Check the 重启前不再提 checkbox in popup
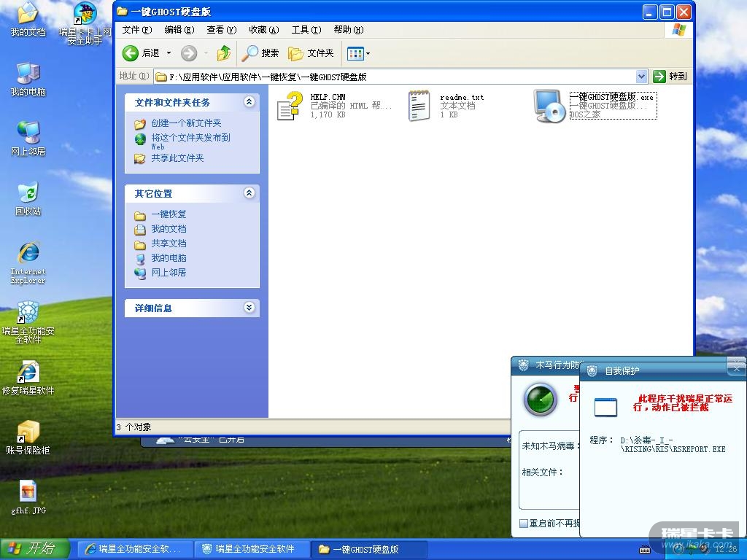This screenshot has height=560, width=747. [x=524, y=524]
